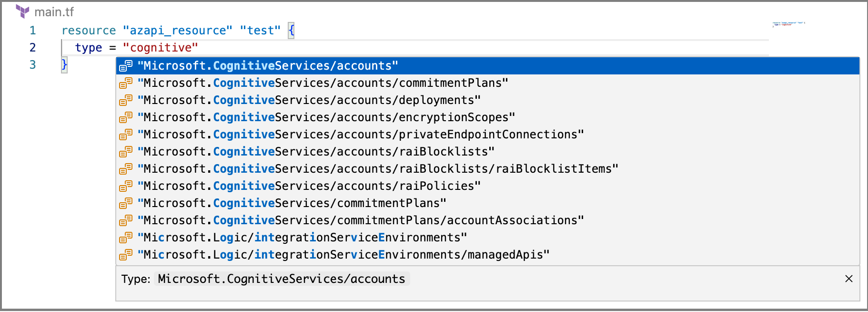
Task: Click the main.tf file tab label
Action: (54, 12)
